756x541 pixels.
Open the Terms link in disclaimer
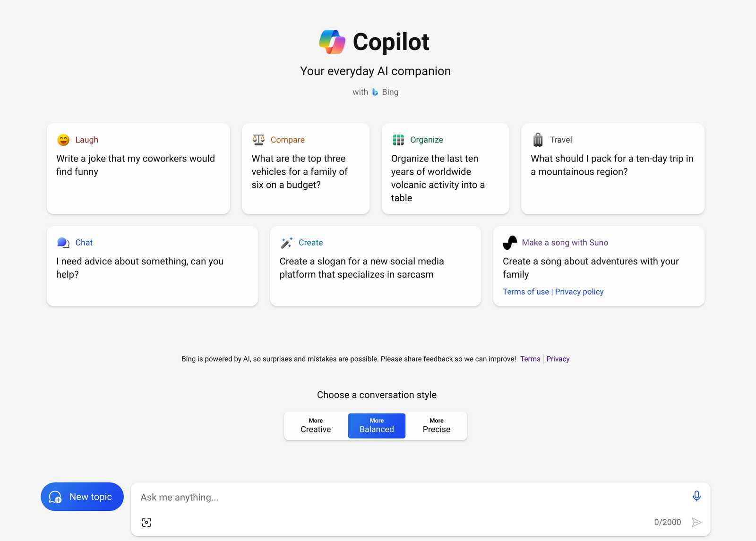530,359
